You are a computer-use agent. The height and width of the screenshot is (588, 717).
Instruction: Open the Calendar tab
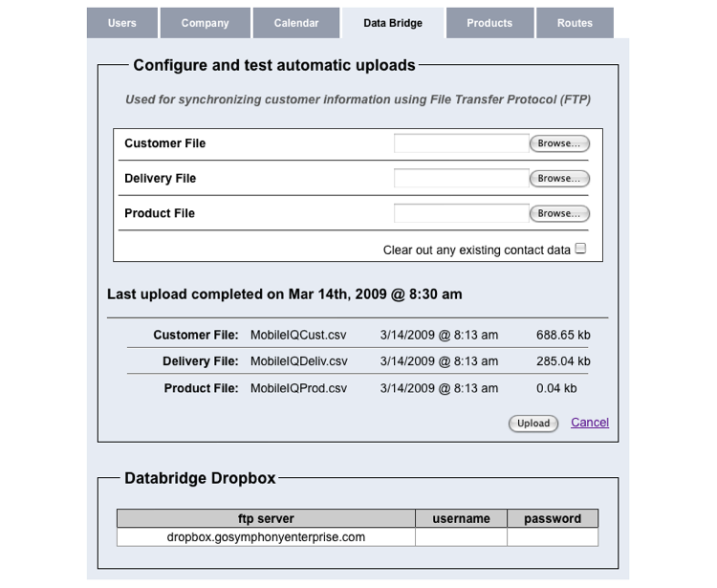coord(296,23)
